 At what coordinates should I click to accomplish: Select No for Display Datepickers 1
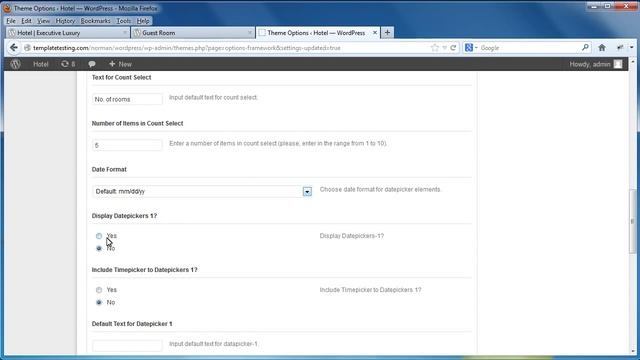(99, 248)
